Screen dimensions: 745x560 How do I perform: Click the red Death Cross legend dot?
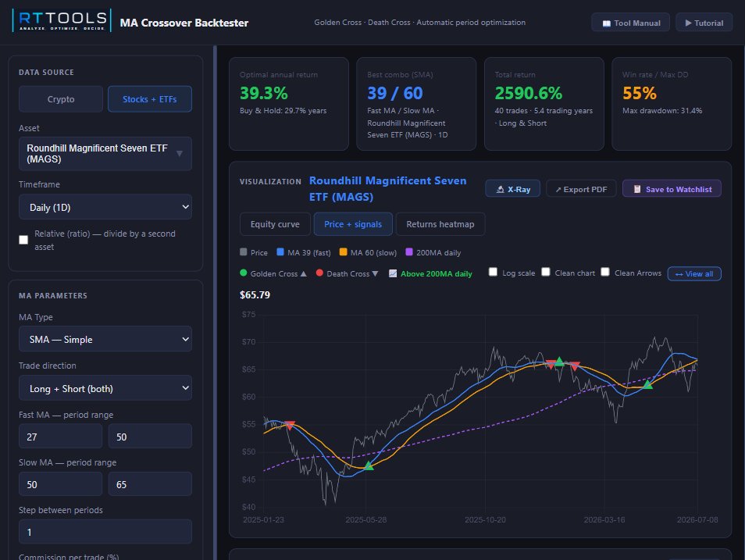coord(319,273)
